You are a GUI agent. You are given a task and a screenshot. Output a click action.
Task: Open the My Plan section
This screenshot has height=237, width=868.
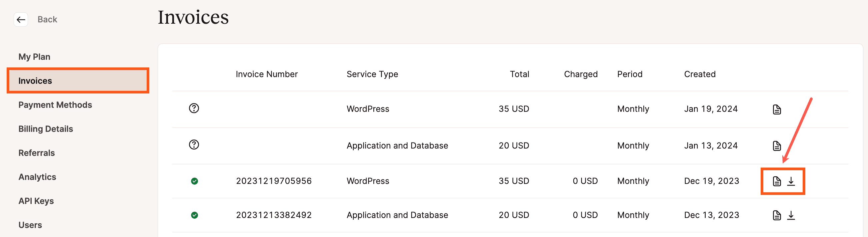coord(34,57)
